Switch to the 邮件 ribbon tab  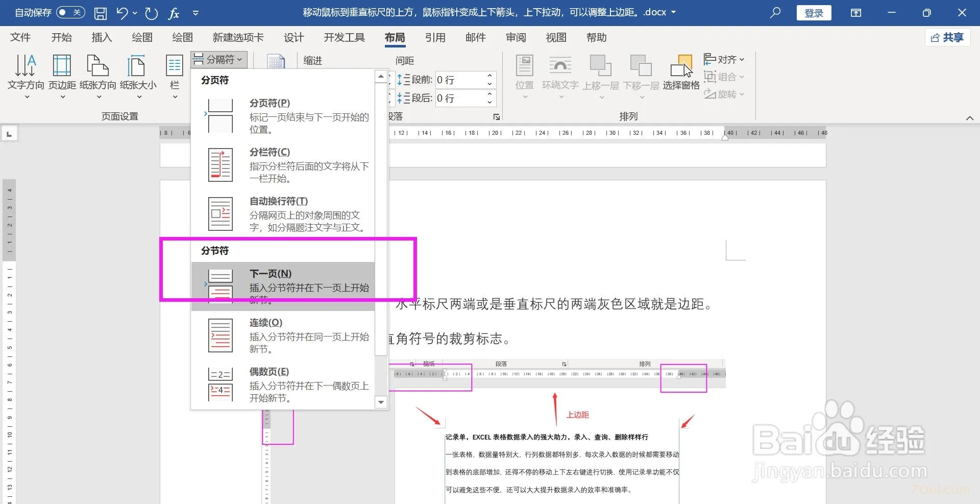[x=475, y=37]
